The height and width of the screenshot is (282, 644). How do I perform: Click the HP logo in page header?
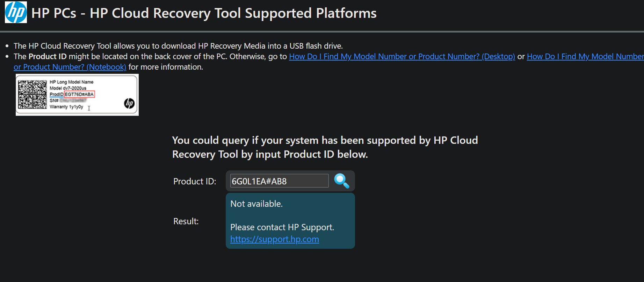click(16, 12)
